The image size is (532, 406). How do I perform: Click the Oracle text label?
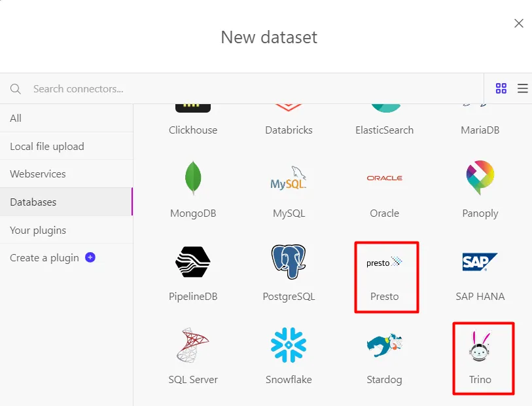[384, 213]
